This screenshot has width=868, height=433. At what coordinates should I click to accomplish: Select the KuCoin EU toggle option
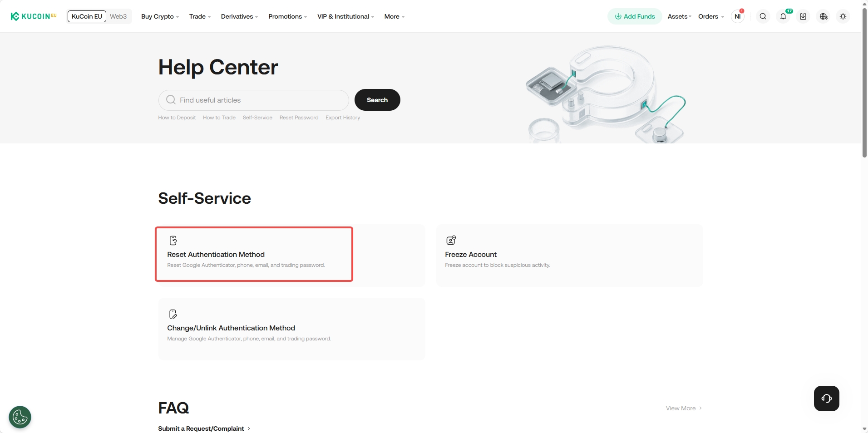87,16
